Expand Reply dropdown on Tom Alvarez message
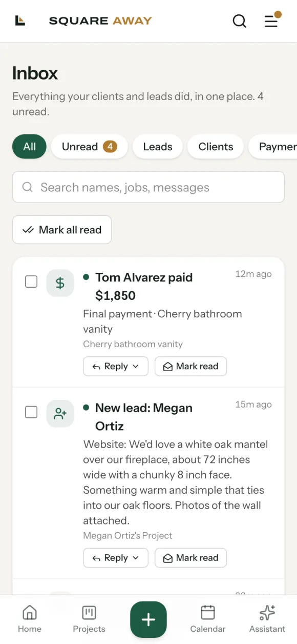This screenshot has height=644, width=297. point(116,366)
